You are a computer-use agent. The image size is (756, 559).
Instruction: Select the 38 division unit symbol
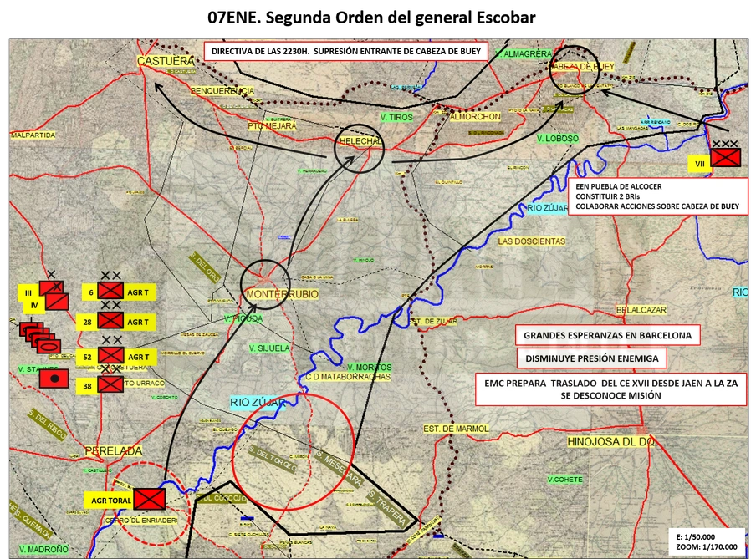110,384
